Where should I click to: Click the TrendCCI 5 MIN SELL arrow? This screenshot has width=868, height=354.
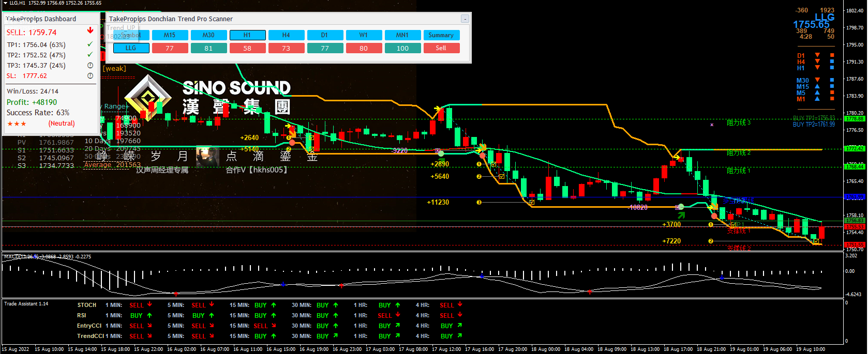212,336
